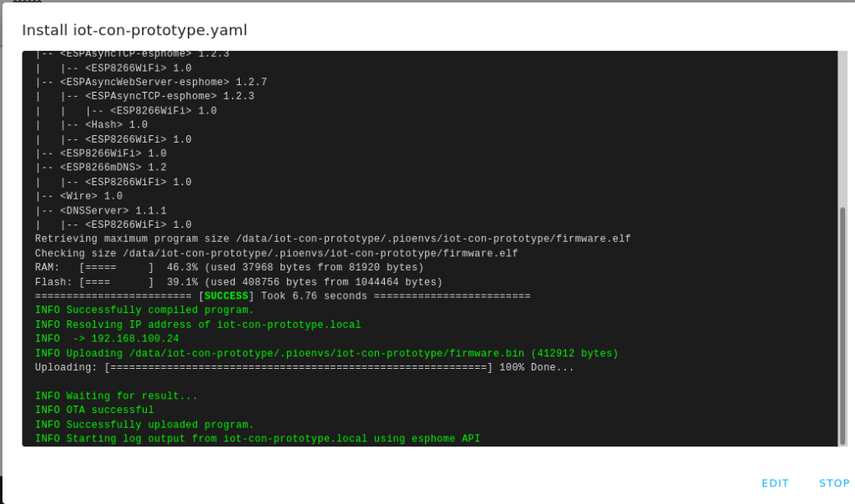
Task: Click the 192.168.100.24 IP address line
Action: [x=107, y=339]
